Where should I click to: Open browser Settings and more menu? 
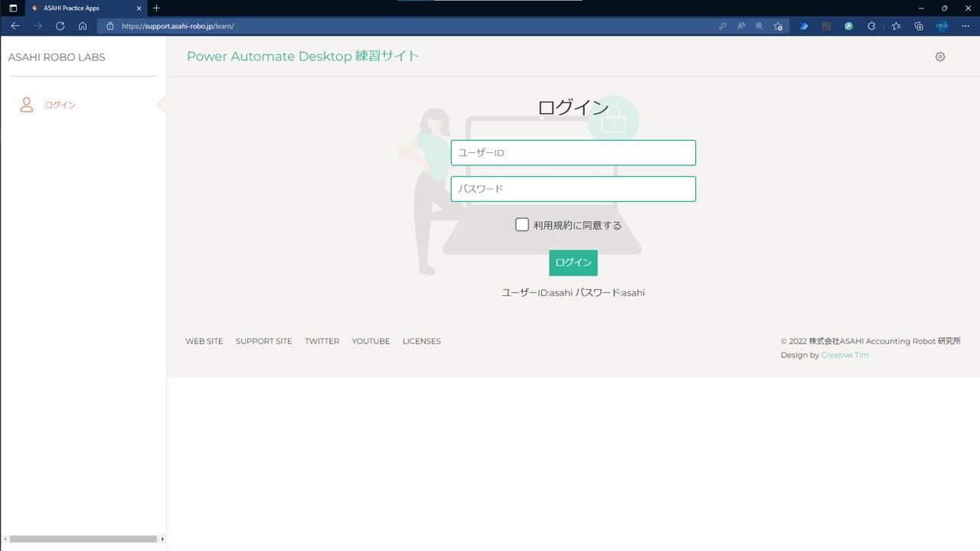click(x=965, y=26)
